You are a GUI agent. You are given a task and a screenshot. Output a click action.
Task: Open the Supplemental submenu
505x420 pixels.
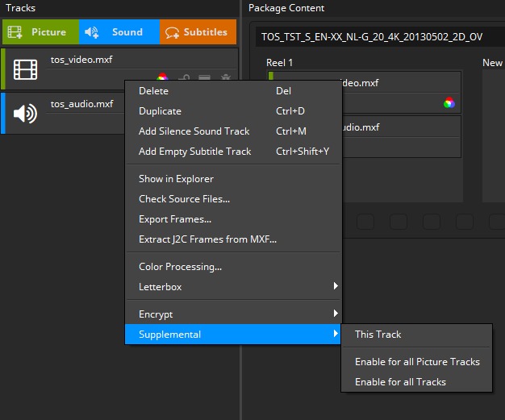[234, 335]
